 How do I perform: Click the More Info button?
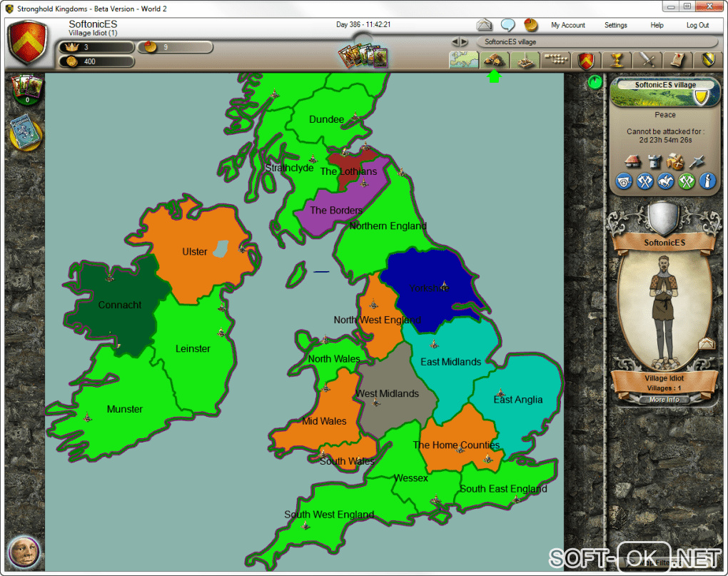point(664,400)
